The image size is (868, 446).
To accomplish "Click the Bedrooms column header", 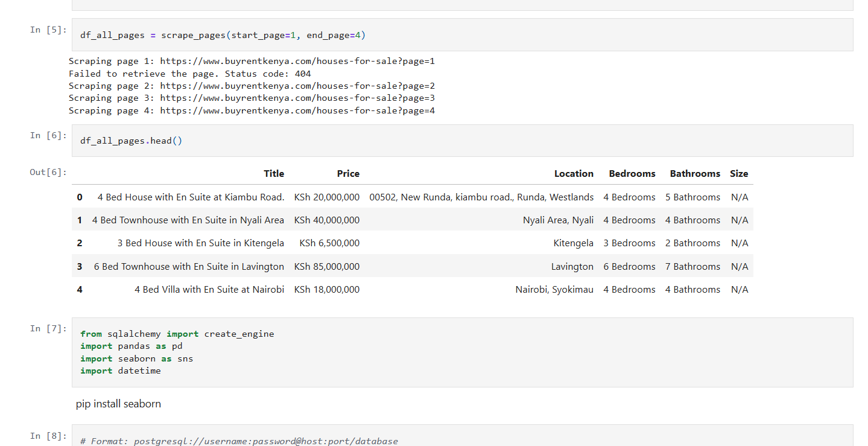I will tap(632, 174).
